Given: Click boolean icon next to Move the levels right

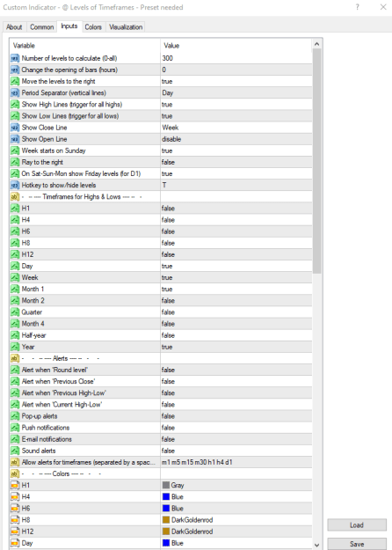Looking at the screenshot, I should (15, 81).
